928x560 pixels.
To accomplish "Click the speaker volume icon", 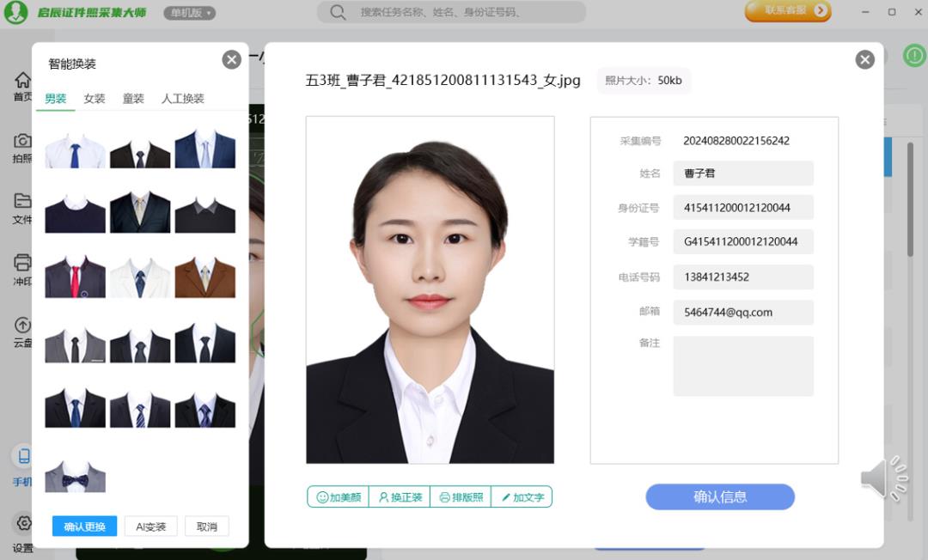I will point(883,479).
